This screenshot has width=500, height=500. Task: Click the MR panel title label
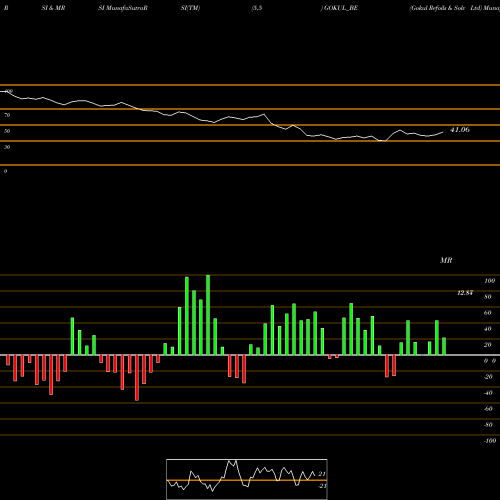[446, 260]
